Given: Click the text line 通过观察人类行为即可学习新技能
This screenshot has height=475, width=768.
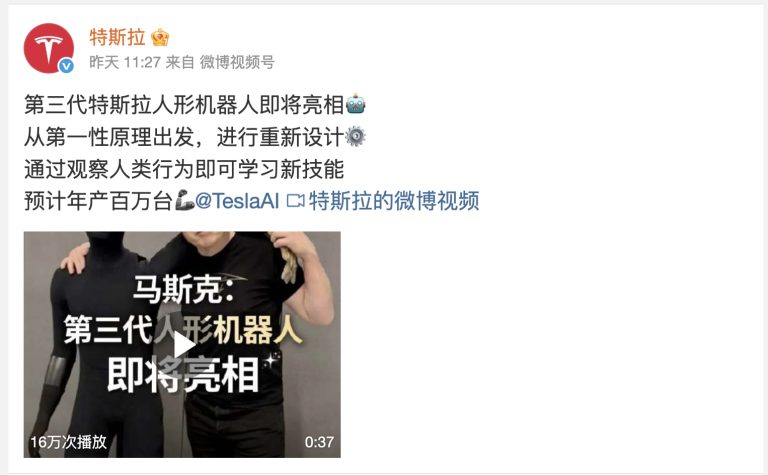Looking at the screenshot, I should pos(184,169).
